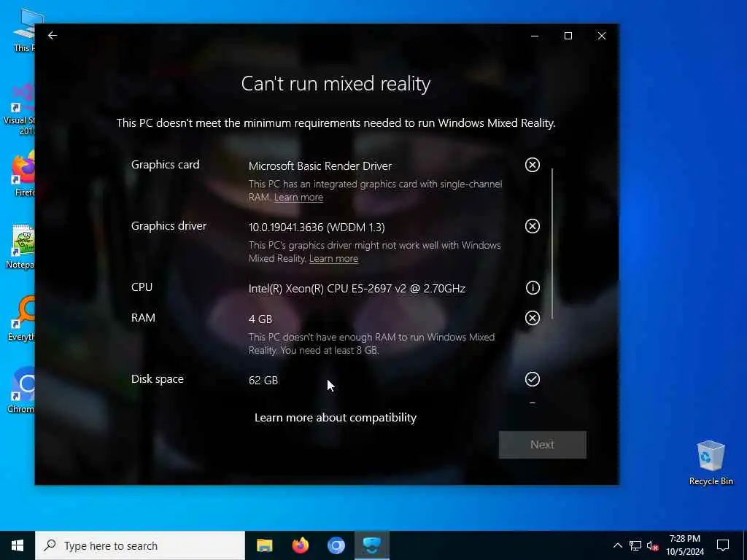Image resolution: width=747 pixels, height=560 pixels.
Task: Open Chromium from the taskbar
Action: click(336, 545)
